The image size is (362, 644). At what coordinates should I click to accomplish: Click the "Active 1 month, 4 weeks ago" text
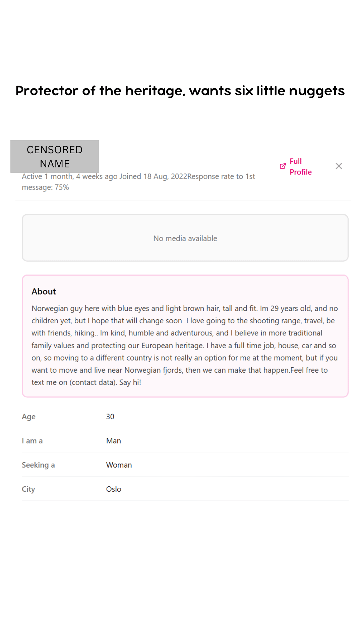coord(69,176)
